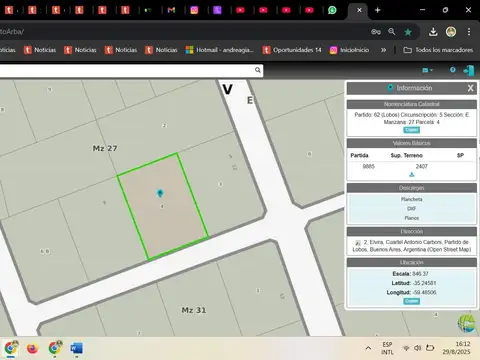This screenshot has height=360, width=480.
Task: Switch to the Instagram tab
Action: [194, 10]
